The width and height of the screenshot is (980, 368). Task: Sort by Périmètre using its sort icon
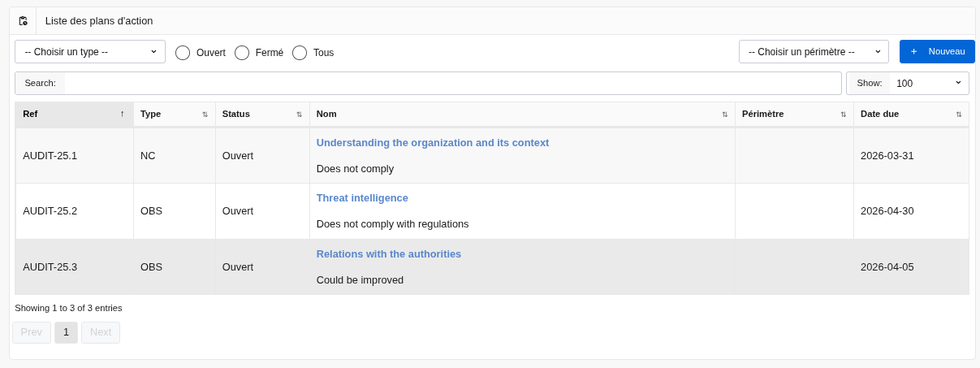pyautogui.click(x=843, y=115)
